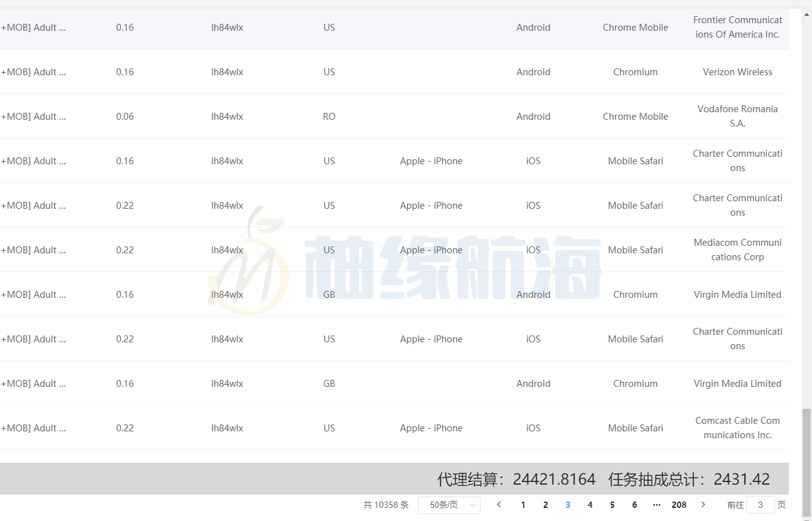Select the 任务抽成总计 2431.42 total
This screenshot has height=521, width=812.
689,480
